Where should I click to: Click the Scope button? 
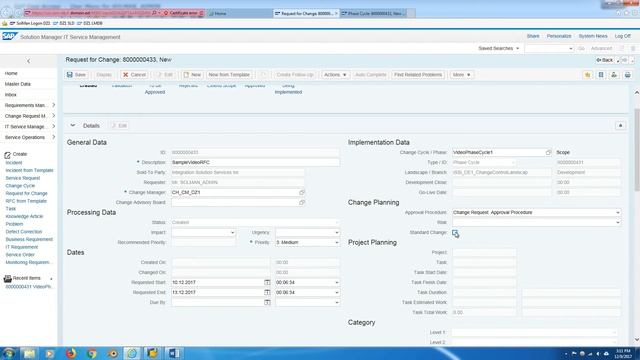[x=563, y=152]
